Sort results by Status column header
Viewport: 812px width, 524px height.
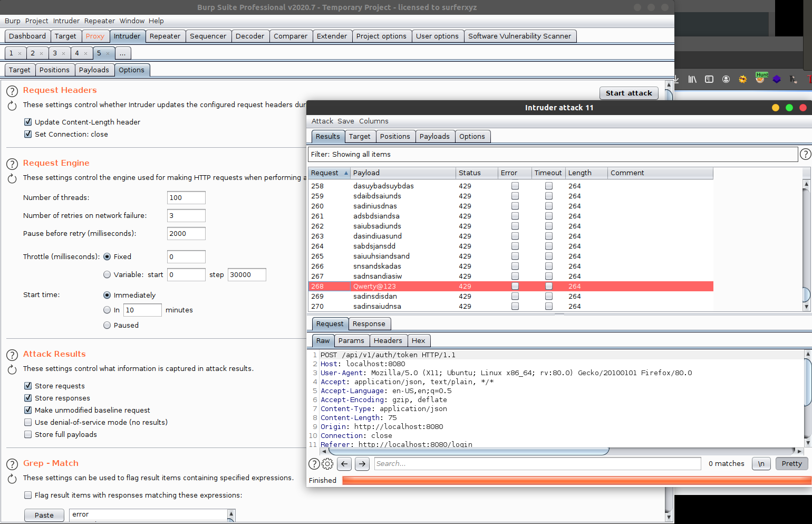coord(477,173)
